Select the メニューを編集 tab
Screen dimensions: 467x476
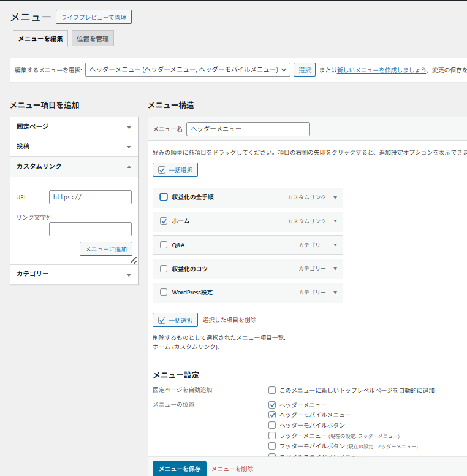(x=40, y=39)
